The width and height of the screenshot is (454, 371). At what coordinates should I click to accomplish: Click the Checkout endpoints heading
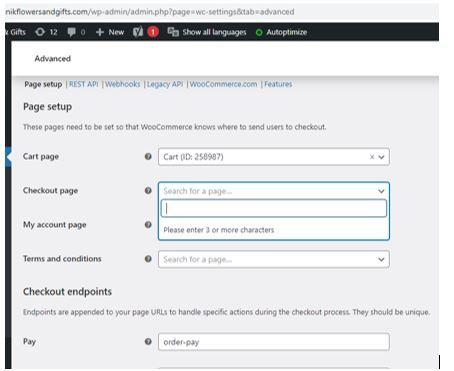(67, 292)
